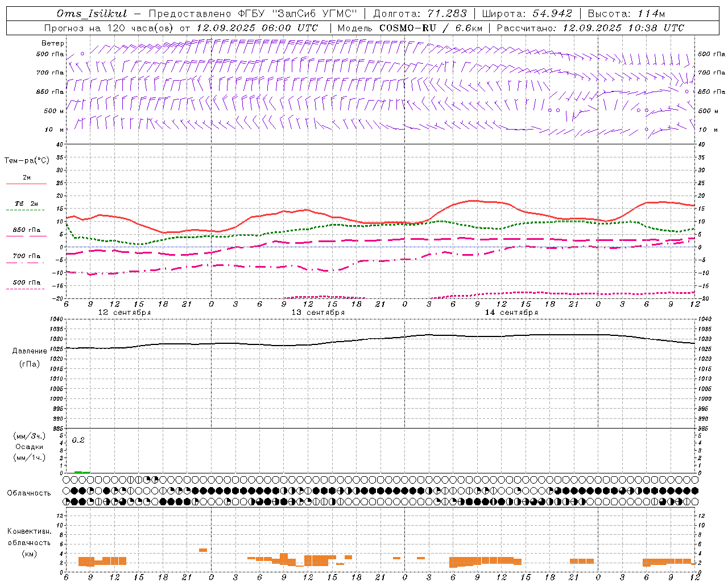The image size is (728, 582).
Task: Click the green dotted Td legend line sample
Action: pyautogui.click(x=26, y=210)
